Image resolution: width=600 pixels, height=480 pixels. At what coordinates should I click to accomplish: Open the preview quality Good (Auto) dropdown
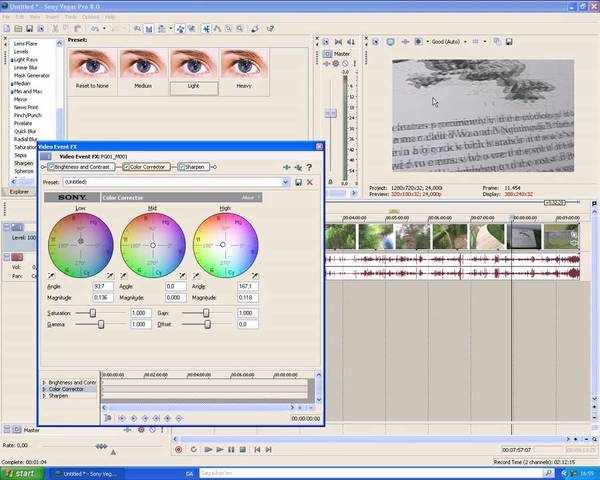[x=465, y=42]
